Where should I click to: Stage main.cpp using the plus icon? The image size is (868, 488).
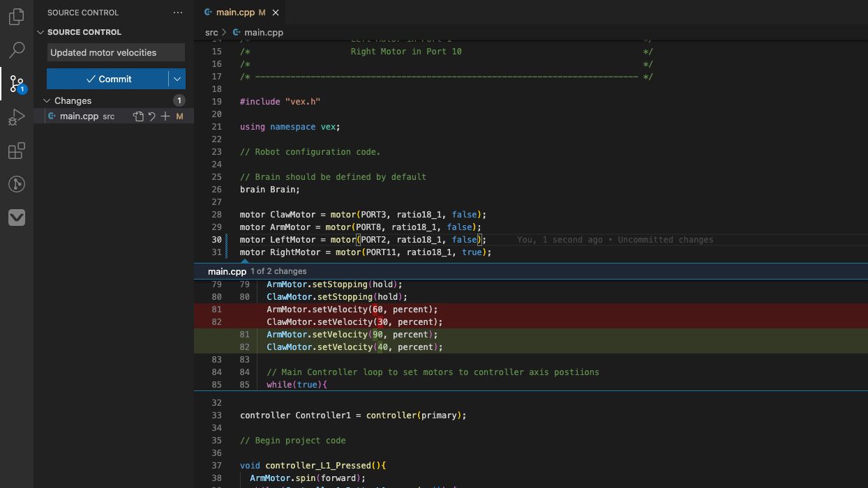coord(165,116)
